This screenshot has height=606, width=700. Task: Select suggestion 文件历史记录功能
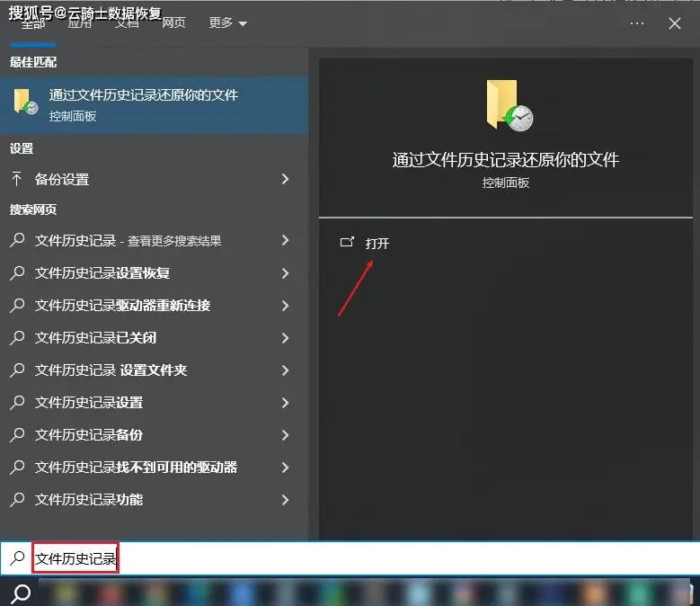pos(154,499)
